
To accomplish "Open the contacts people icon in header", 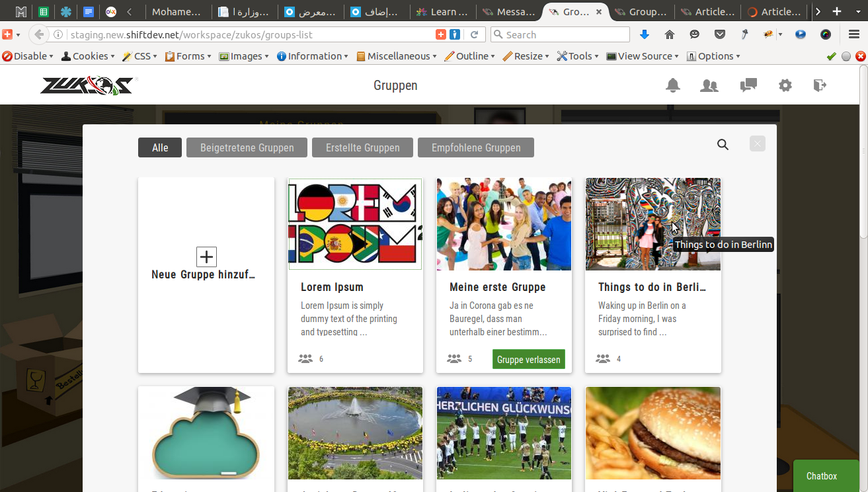I will point(709,85).
